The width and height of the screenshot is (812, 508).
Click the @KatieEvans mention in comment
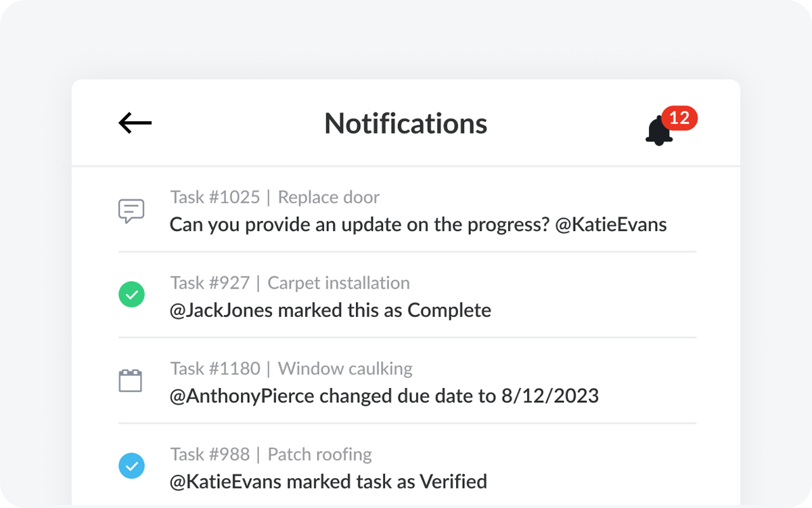(611, 225)
